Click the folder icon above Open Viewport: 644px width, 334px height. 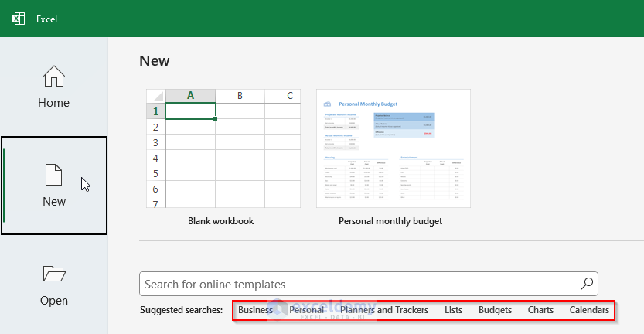[x=54, y=274]
